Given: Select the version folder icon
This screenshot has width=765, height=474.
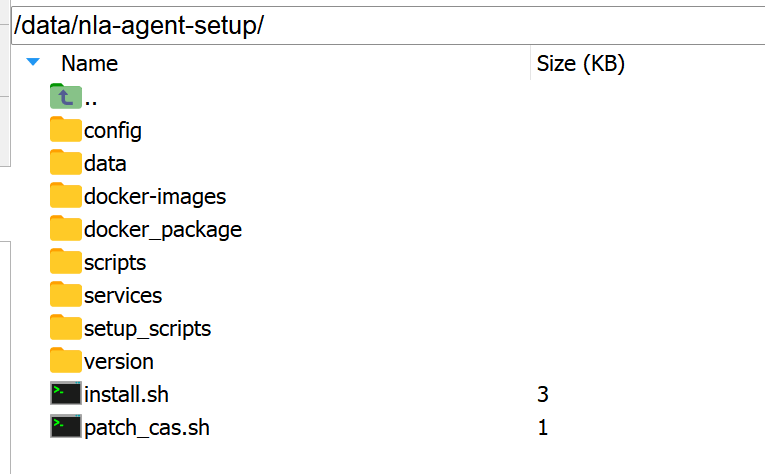Looking at the screenshot, I should [x=65, y=361].
